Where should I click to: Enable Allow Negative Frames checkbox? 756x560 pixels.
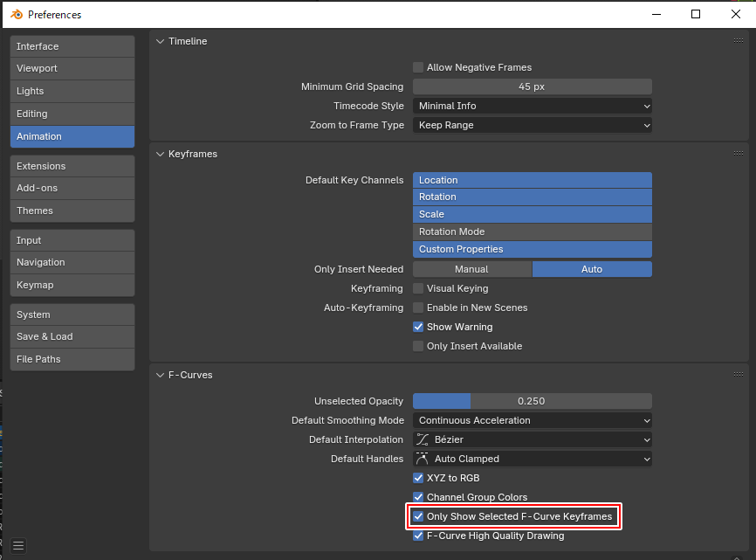tap(418, 67)
